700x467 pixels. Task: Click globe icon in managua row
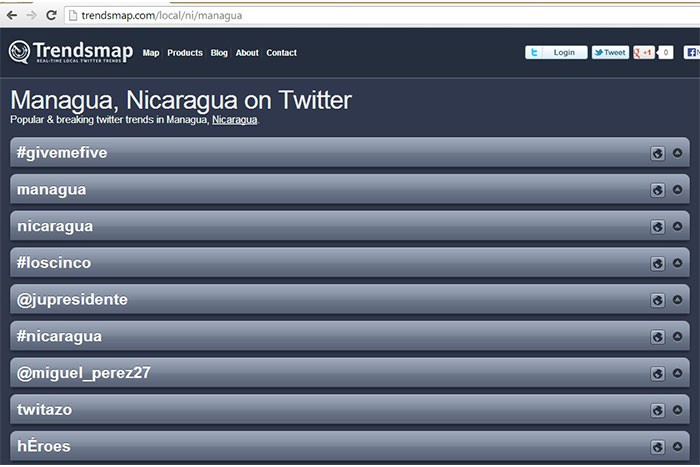pyautogui.click(x=657, y=190)
